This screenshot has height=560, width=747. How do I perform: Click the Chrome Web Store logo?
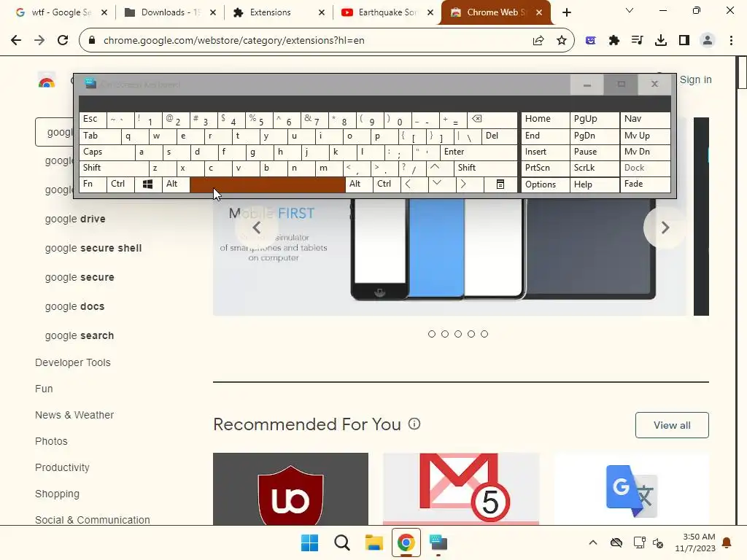pos(47,80)
